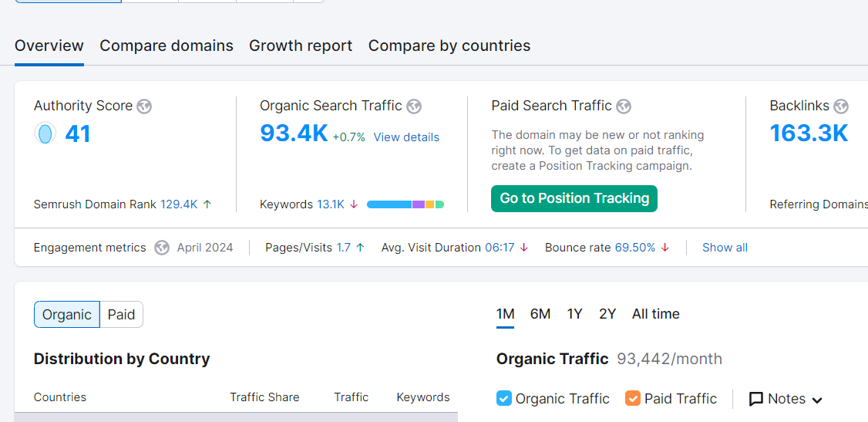Select the 6M time range
The height and width of the screenshot is (422, 868).
pyautogui.click(x=540, y=314)
